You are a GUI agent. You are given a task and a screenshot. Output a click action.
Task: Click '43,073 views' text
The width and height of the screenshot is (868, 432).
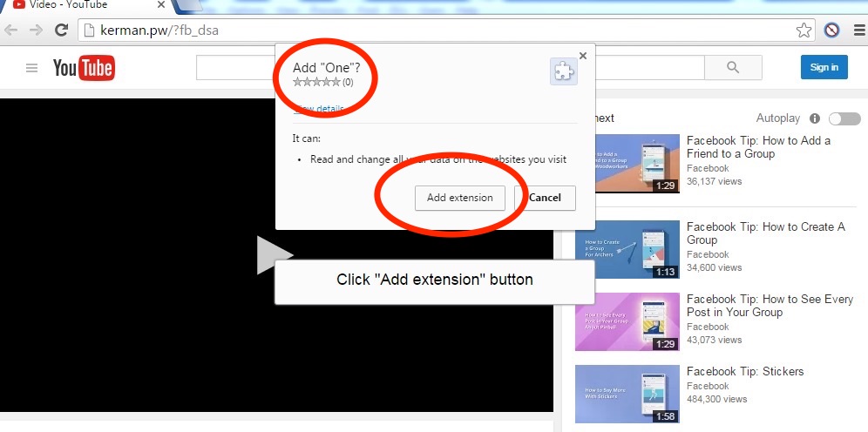(714, 339)
